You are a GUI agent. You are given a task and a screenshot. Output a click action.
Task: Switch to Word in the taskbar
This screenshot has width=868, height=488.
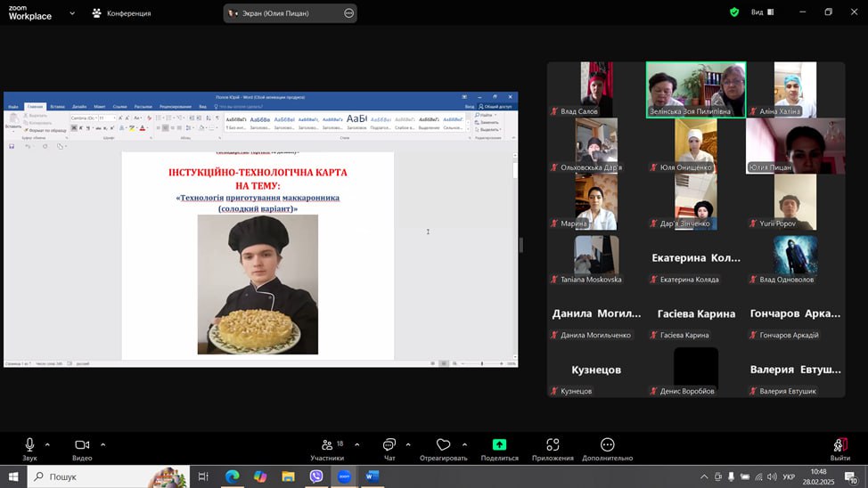372,476
